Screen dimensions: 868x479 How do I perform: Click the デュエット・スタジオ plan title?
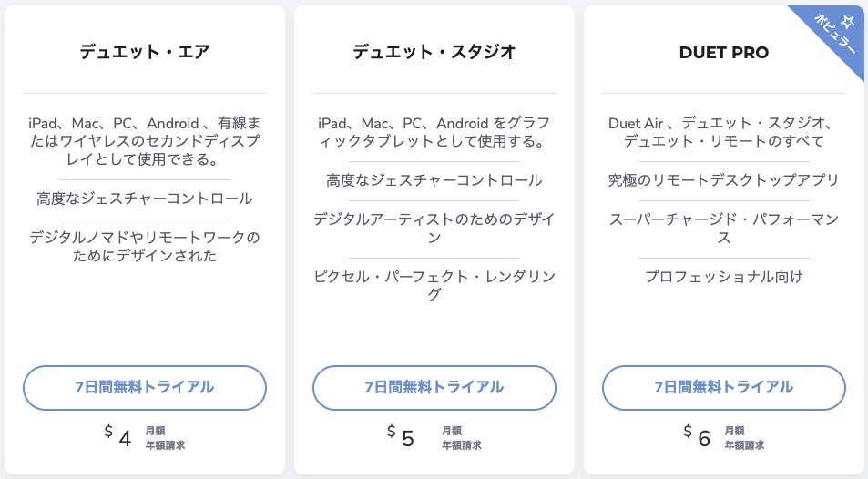[x=434, y=52]
